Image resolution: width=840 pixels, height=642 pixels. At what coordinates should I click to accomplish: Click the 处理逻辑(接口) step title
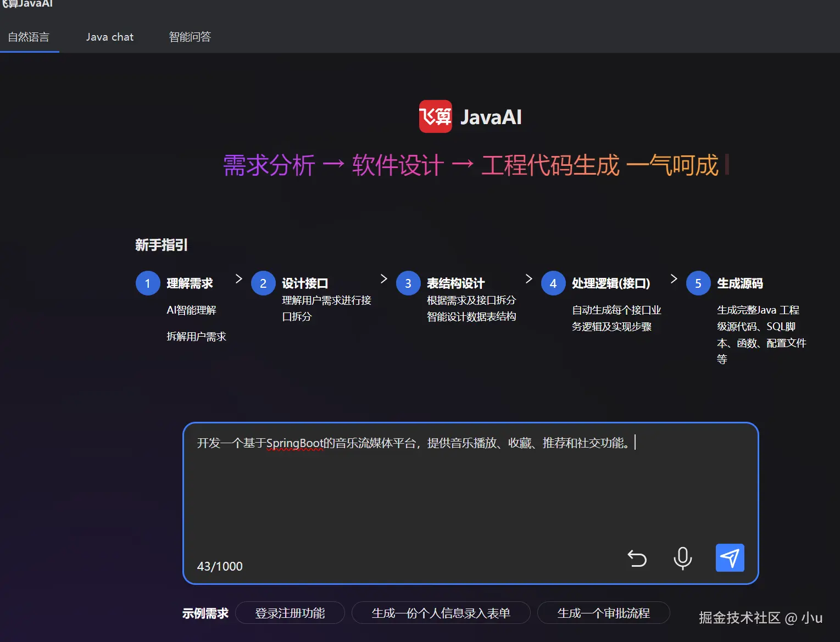[x=611, y=283]
